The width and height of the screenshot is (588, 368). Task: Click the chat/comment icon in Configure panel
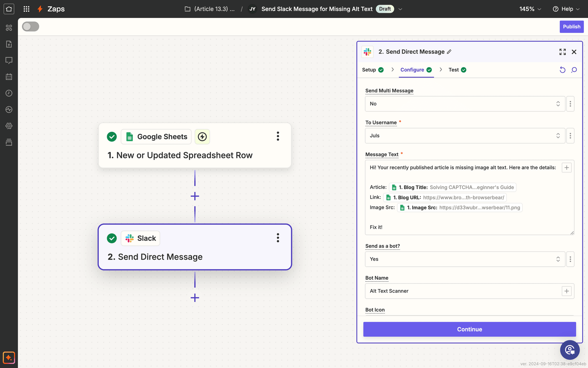[x=574, y=69]
